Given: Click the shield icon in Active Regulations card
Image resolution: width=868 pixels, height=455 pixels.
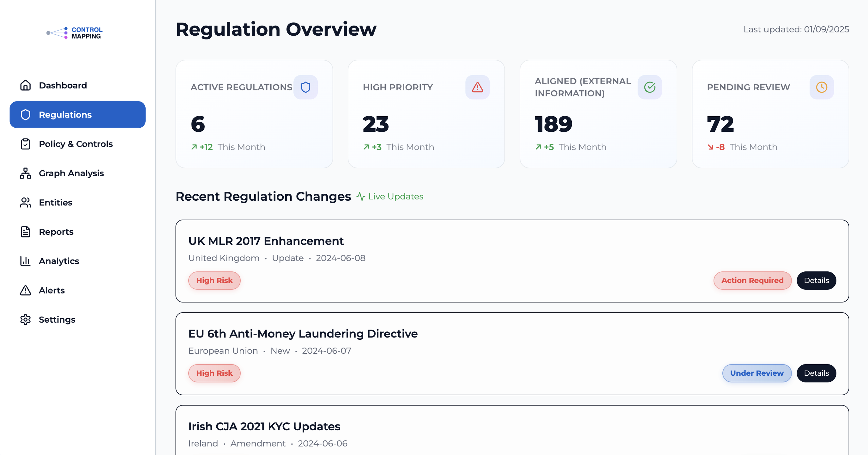Looking at the screenshot, I should [x=305, y=87].
